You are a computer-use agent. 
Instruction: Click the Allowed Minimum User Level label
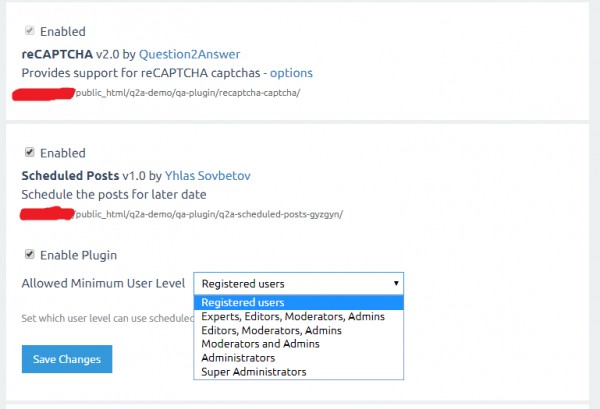(103, 284)
